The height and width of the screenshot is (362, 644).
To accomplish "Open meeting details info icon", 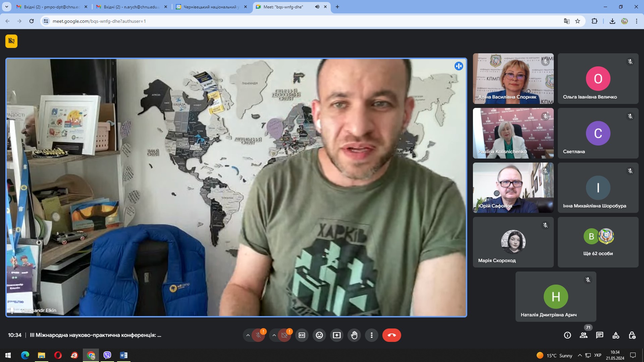I will click(x=568, y=335).
